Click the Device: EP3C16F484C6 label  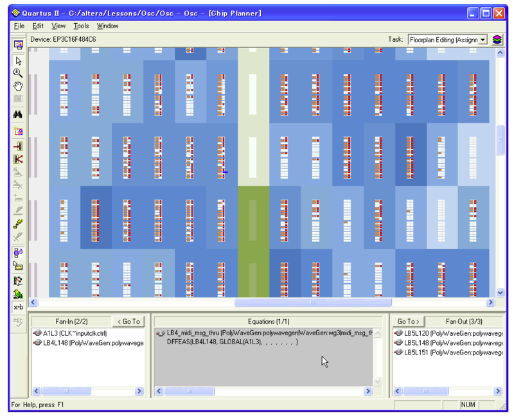pyautogui.click(x=63, y=39)
